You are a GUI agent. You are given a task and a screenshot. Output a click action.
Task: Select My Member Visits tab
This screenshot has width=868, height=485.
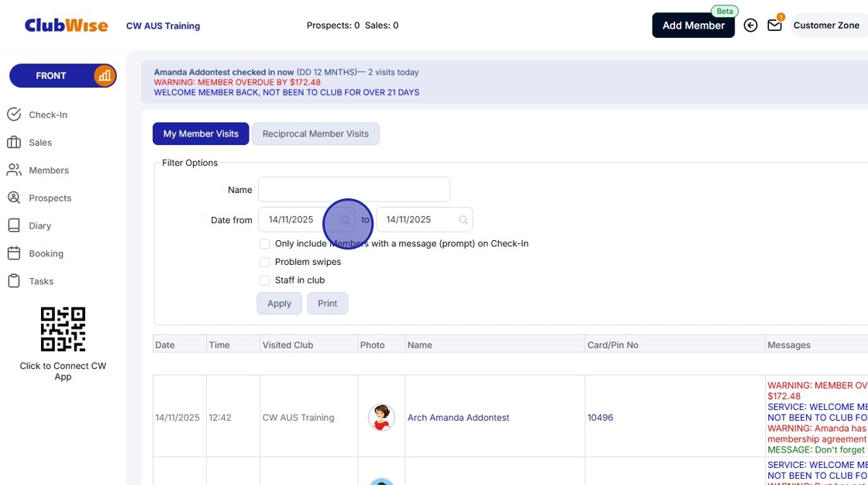[201, 133]
